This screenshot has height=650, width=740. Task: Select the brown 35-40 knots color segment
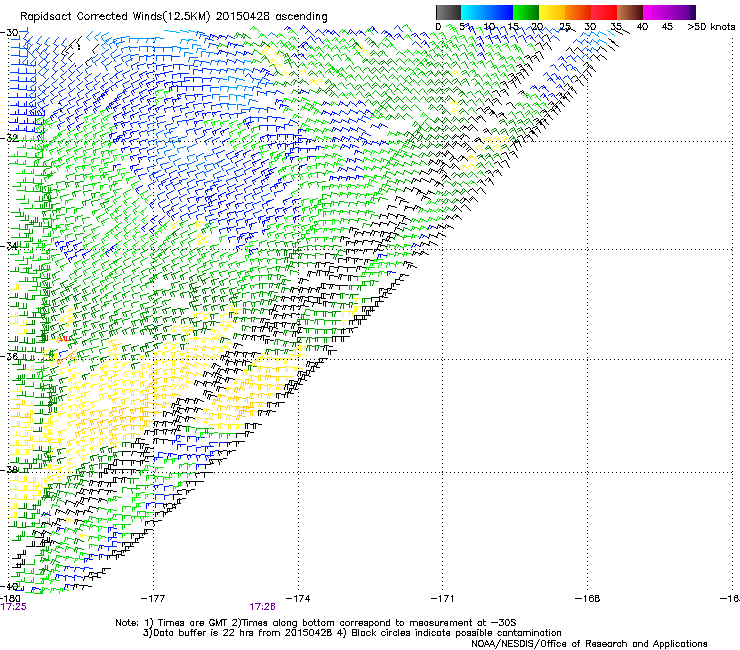coord(630,12)
